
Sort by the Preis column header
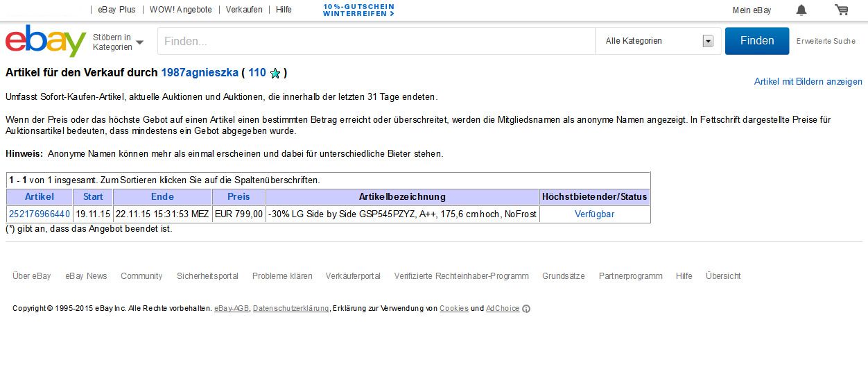(238, 196)
